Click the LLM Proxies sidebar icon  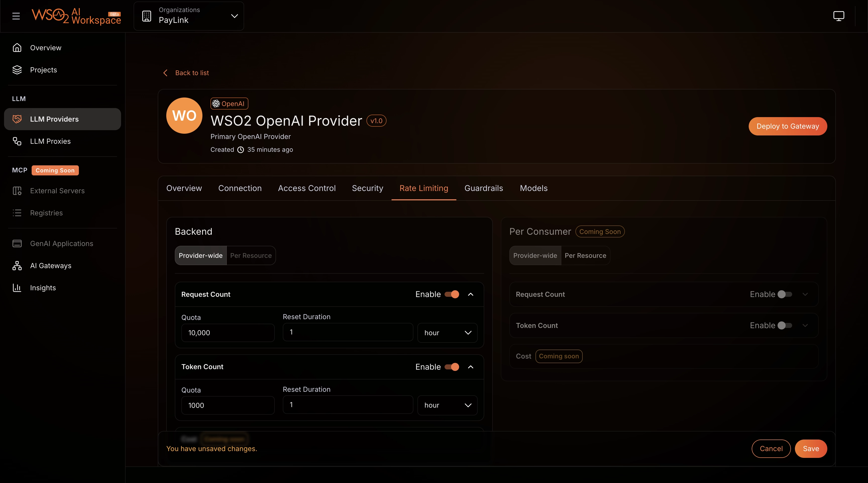click(17, 141)
